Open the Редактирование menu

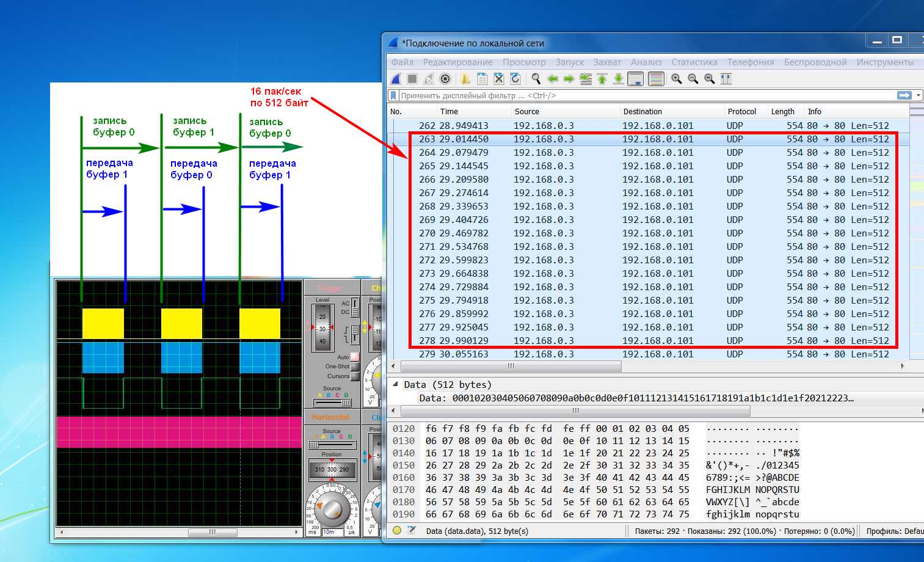click(458, 62)
